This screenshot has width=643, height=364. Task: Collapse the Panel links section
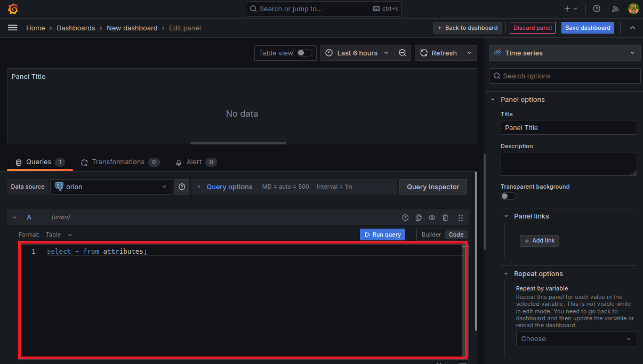point(506,216)
